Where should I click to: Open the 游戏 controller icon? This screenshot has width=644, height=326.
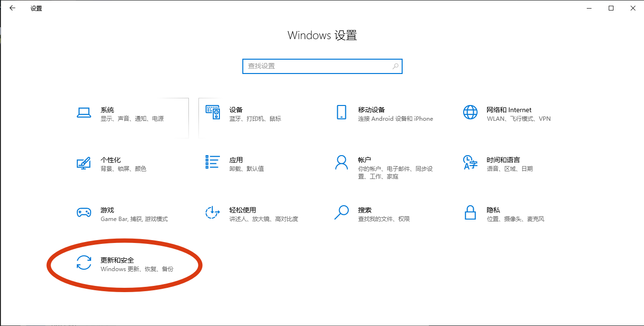click(84, 212)
